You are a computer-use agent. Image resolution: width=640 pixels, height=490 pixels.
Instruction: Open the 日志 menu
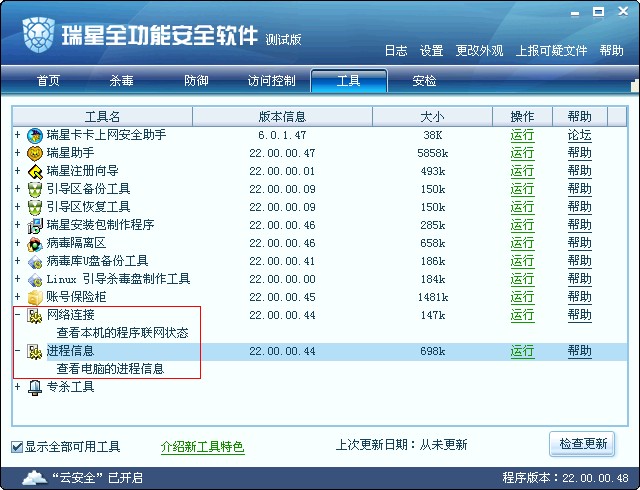396,51
